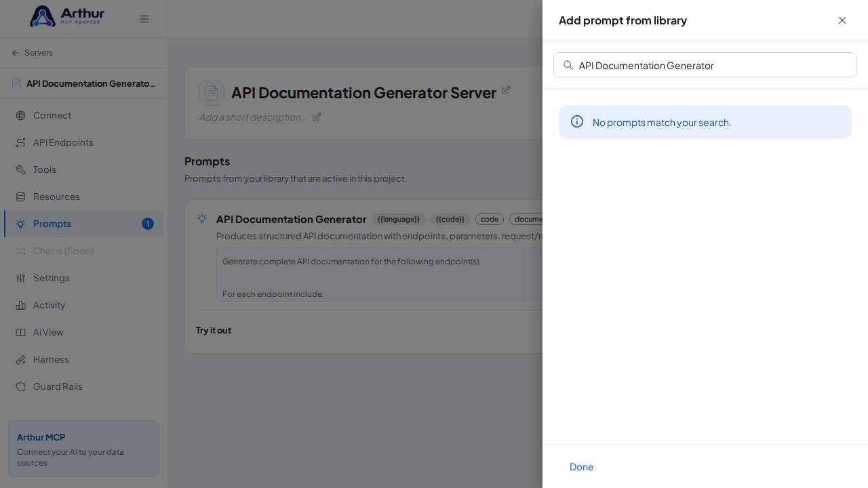This screenshot has width=868, height=488.
Task: Click the code tag chip
Action: pos(490,219)
